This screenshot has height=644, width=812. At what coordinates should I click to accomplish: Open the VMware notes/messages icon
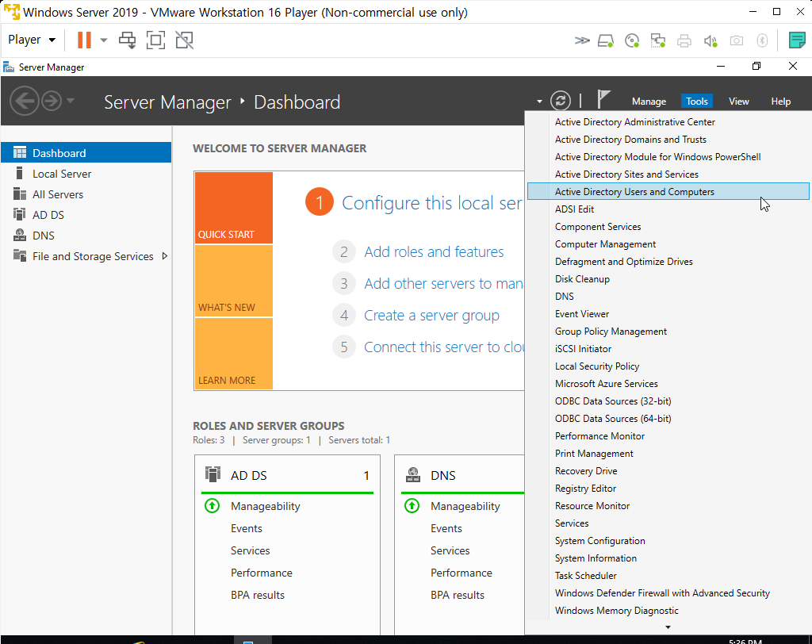coord(796,40)
